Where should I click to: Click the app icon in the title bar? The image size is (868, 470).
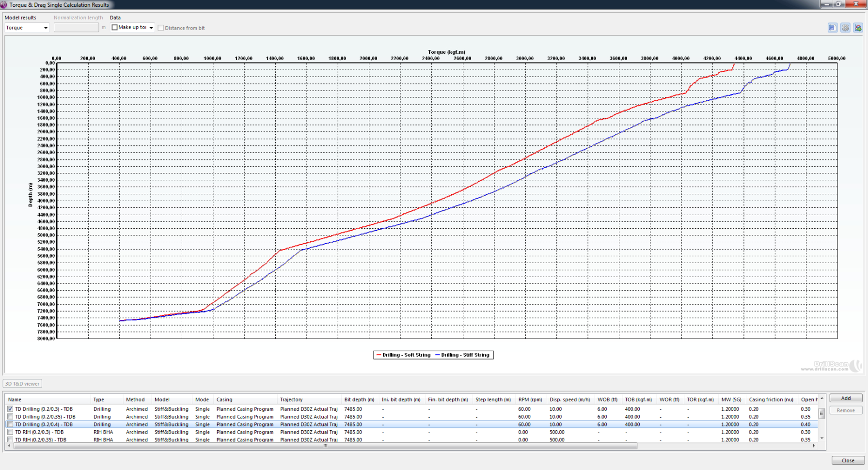point(4,5)
